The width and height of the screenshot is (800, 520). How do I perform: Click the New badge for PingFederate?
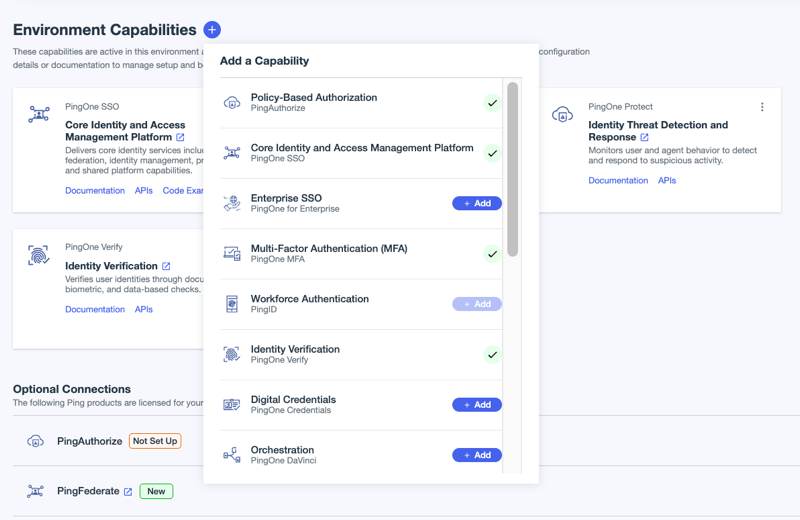(x=156, y=491)
